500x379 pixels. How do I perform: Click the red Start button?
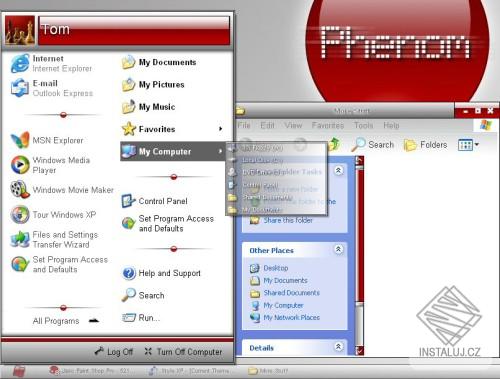pyautogui.click(x=19, y=371)
